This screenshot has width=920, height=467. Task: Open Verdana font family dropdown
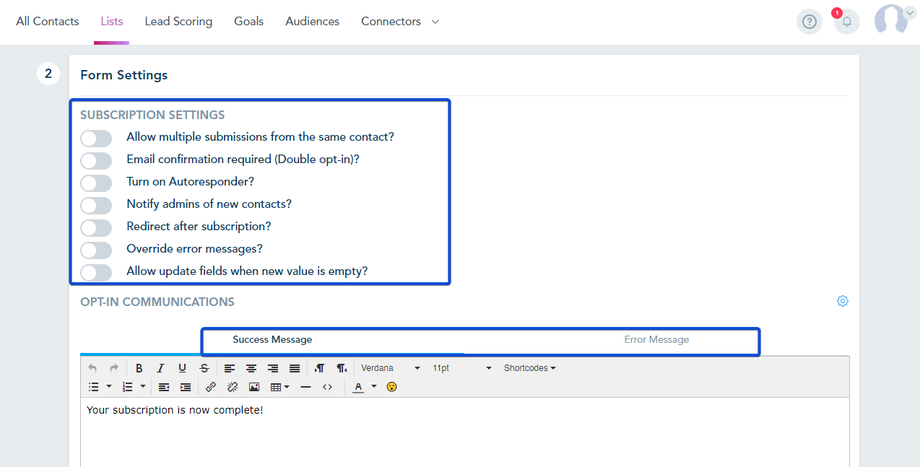click(390, 368)
